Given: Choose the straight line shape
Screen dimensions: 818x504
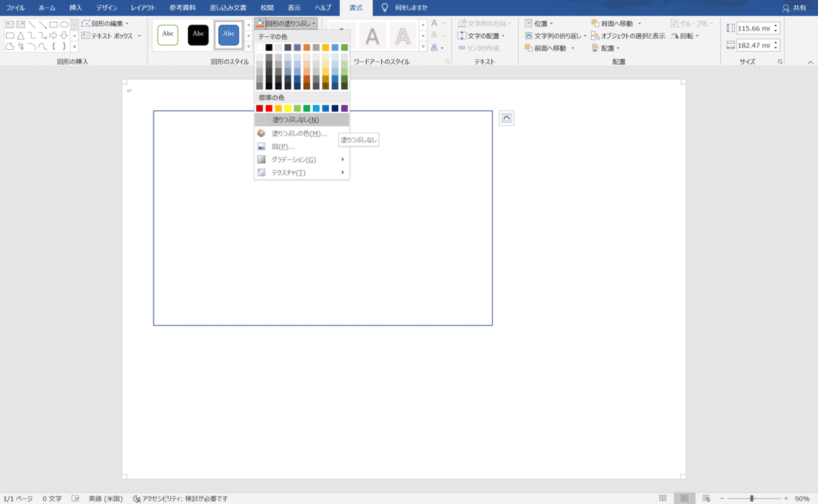Looking at the screenshot, I should [31, 24].
